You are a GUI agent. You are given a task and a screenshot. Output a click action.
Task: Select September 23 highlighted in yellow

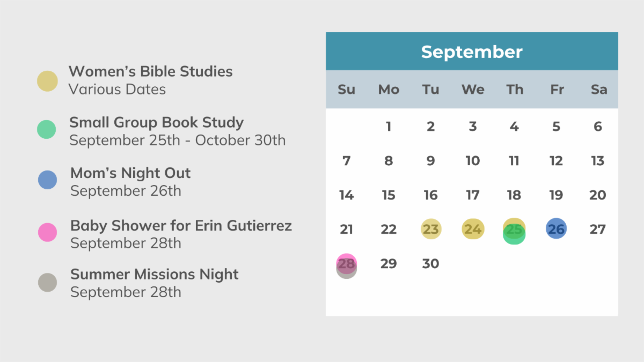430,230
